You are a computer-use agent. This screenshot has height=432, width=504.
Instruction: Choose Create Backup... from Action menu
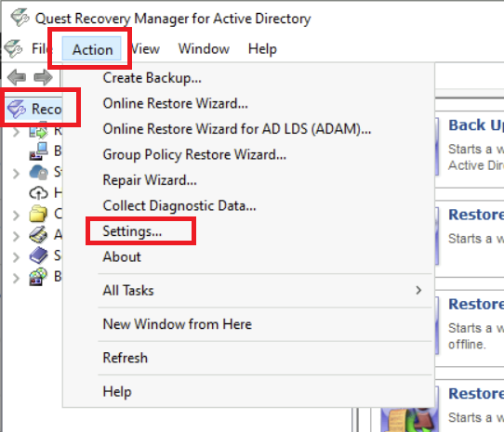coord(248,78)
